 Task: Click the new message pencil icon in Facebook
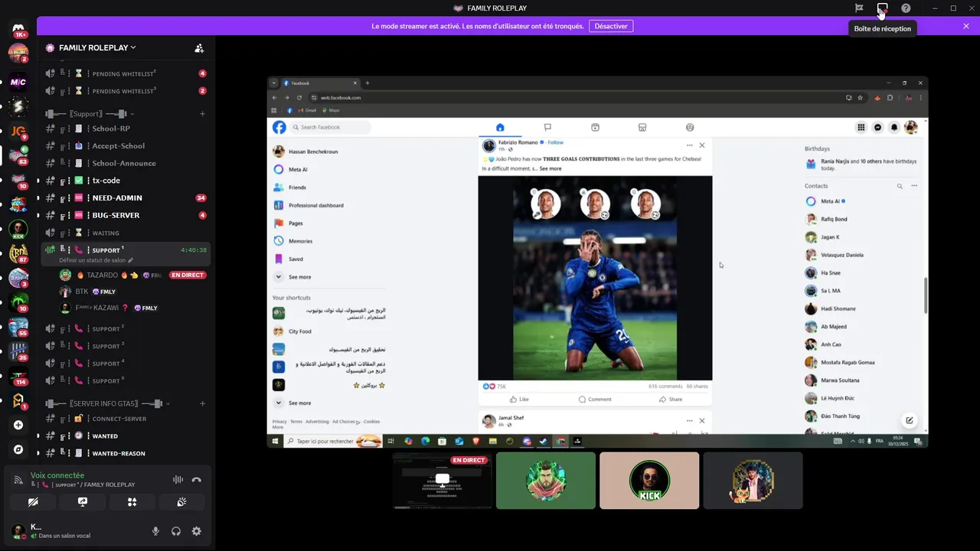tap(910, 420)
